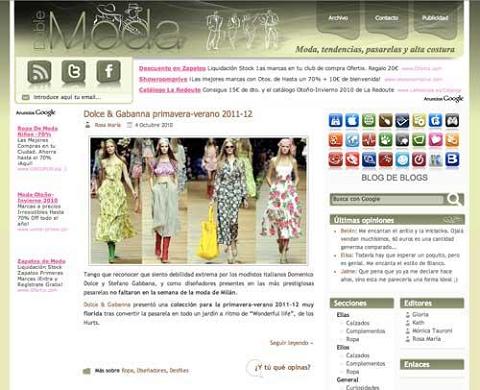480x390 pixels.
Task: Select 'Ropa' under the Ellos section
Action: (352, 372)
